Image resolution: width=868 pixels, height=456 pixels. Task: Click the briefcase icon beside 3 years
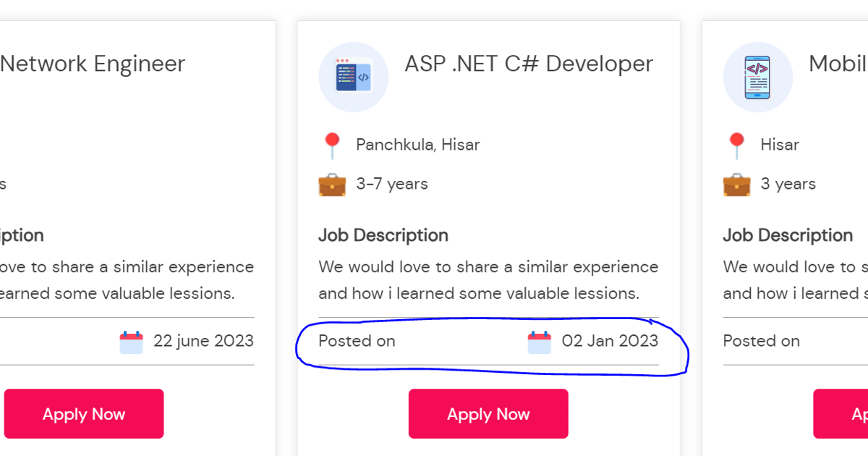point(736,185)
